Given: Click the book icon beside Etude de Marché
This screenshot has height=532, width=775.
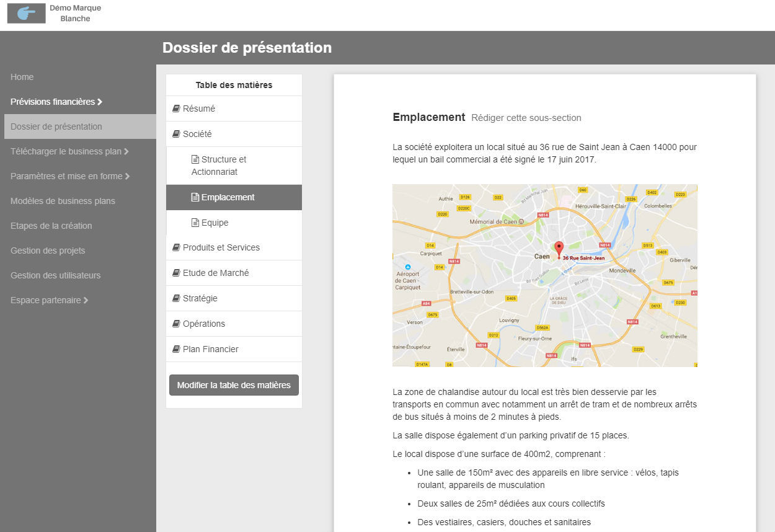Looking at the screenshot, I should point(176,273).
